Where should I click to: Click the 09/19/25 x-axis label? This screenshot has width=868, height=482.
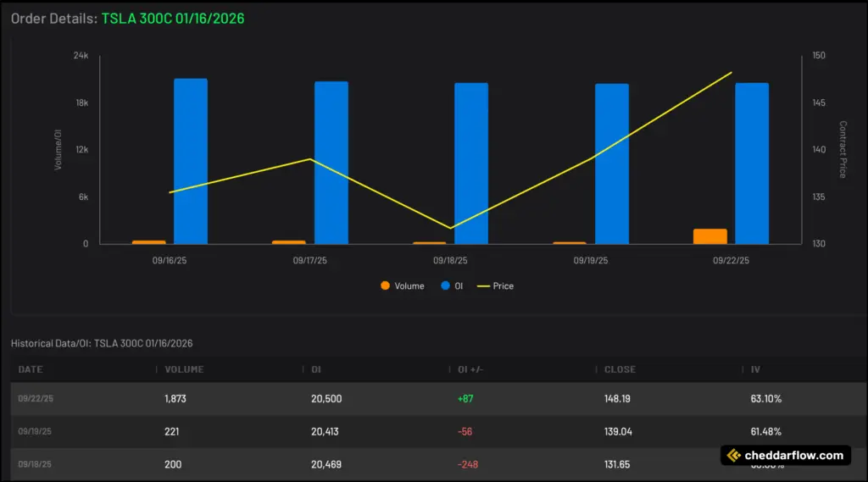[x=591, y=260]
